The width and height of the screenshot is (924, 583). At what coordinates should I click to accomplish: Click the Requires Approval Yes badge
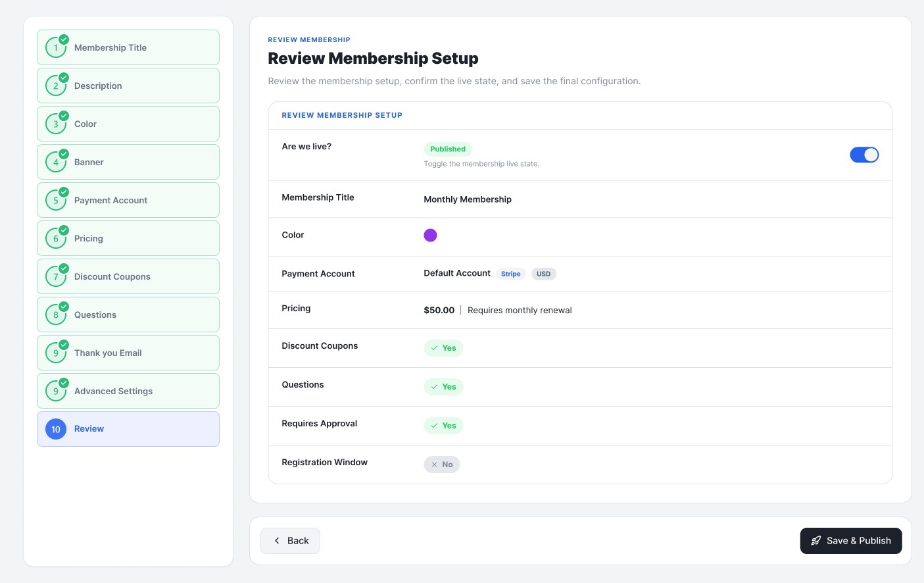[x=443, y=426]
